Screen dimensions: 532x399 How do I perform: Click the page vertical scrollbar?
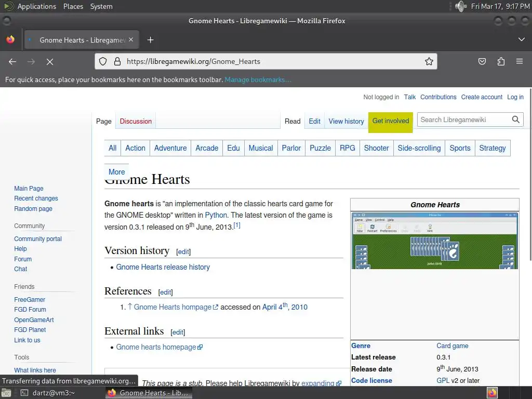529,175
